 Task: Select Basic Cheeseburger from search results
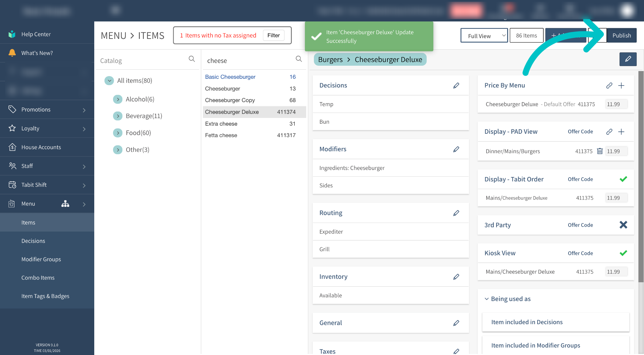click(x=230, y=77)
